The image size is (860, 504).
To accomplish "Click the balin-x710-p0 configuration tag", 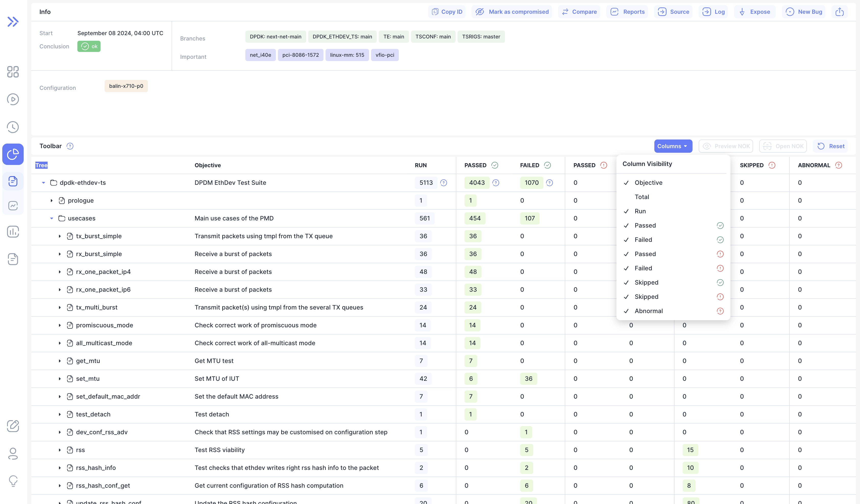I will 126,86.
